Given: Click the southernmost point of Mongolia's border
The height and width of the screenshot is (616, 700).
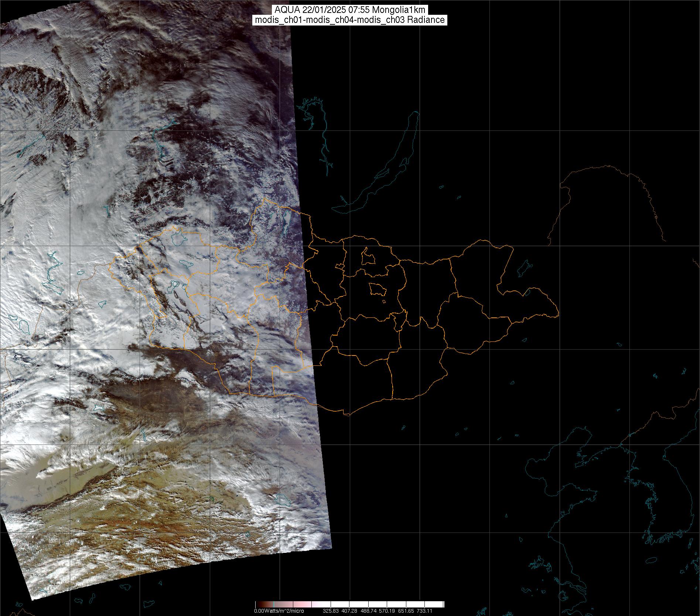Looking at the screenshot, I should [x=347, y=415].
